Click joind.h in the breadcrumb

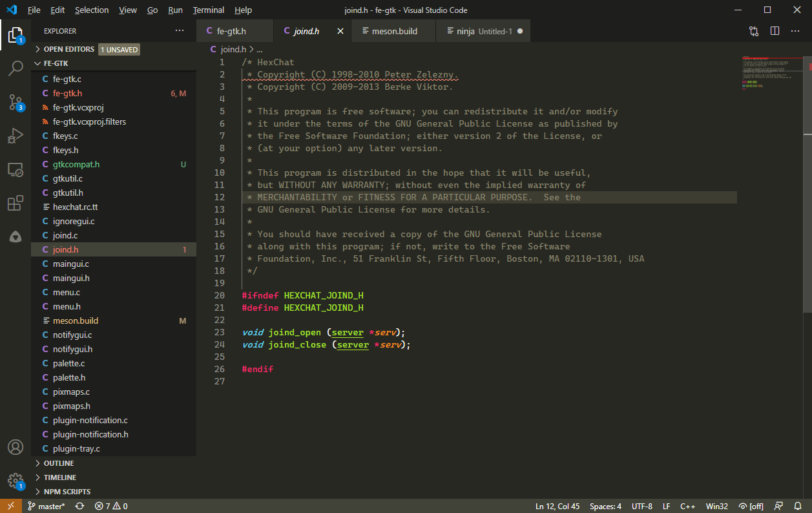233,49
